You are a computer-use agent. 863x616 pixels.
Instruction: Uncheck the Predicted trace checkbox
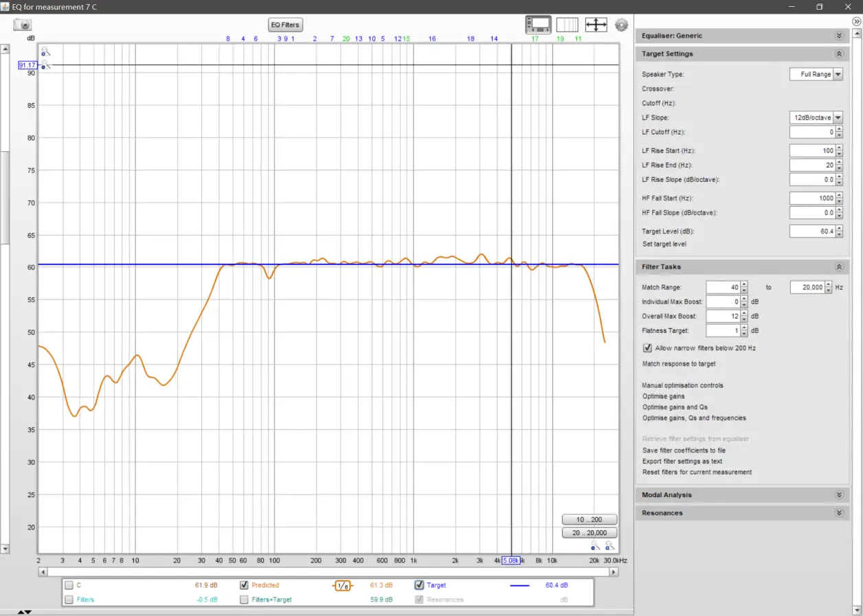(x=244, y=586)
